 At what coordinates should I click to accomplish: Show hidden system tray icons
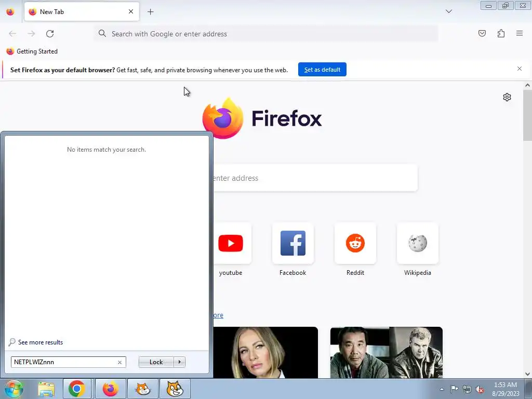442,389
